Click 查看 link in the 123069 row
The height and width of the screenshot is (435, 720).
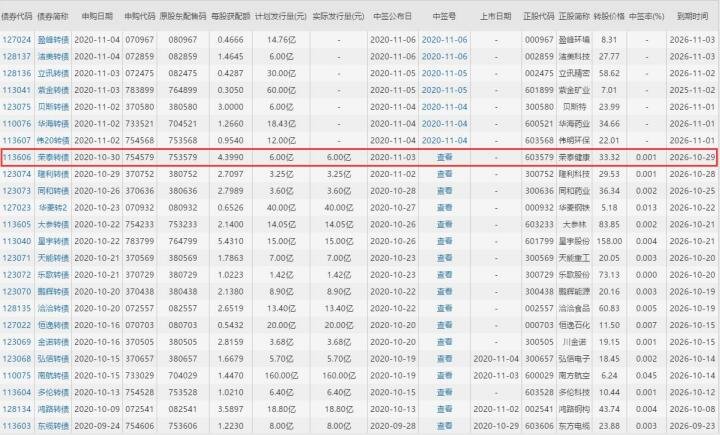coord(444,342)
